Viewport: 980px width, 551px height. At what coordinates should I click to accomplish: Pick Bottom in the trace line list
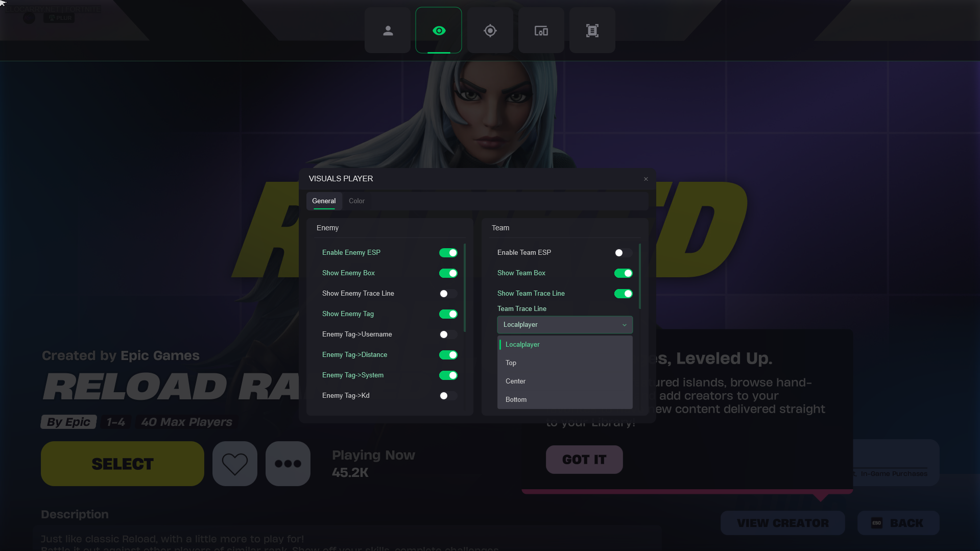(516, 400)
